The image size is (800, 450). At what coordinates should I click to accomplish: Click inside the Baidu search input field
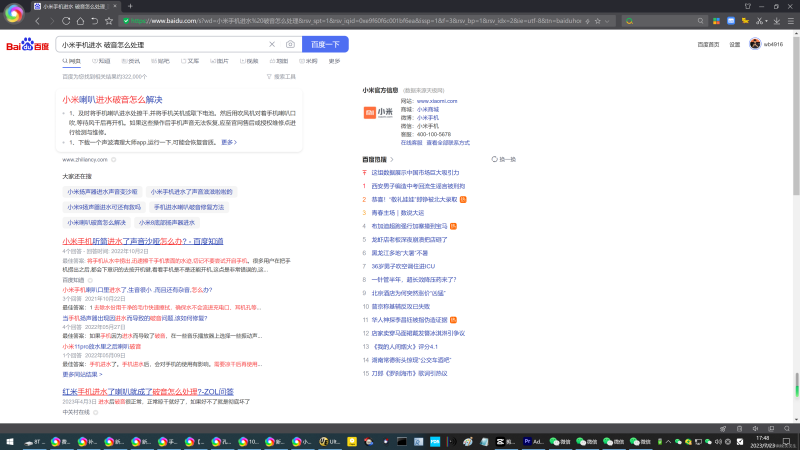point(160,45)
